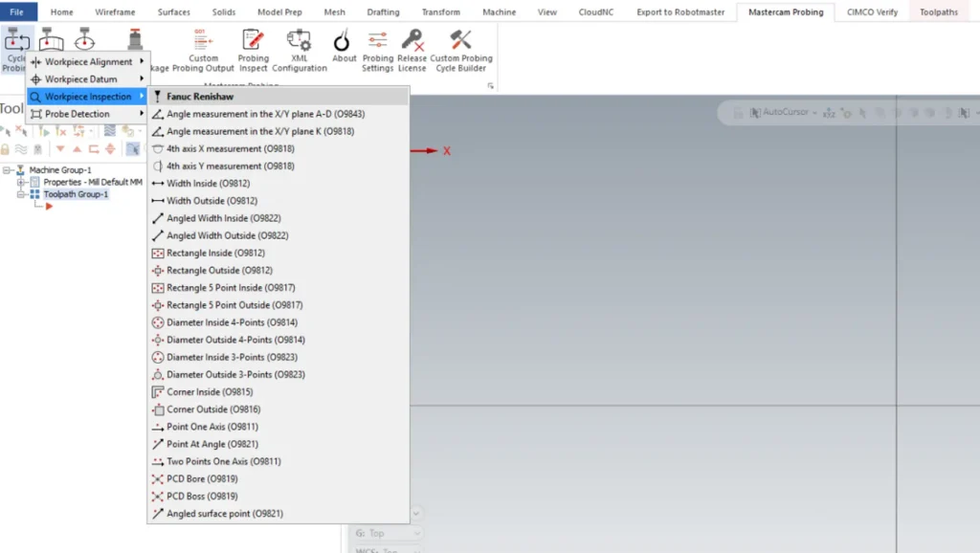Choose Point One Axis (O9811)
Viewport: 980px width, 553px height.
point(278,427)
